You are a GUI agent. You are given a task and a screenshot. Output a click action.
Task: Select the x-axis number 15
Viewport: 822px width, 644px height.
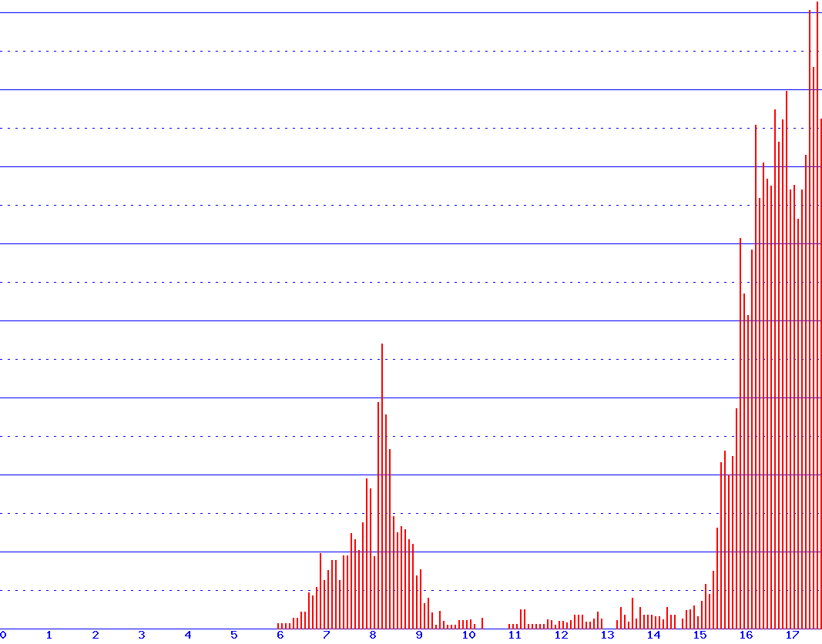tap(700, 635)
